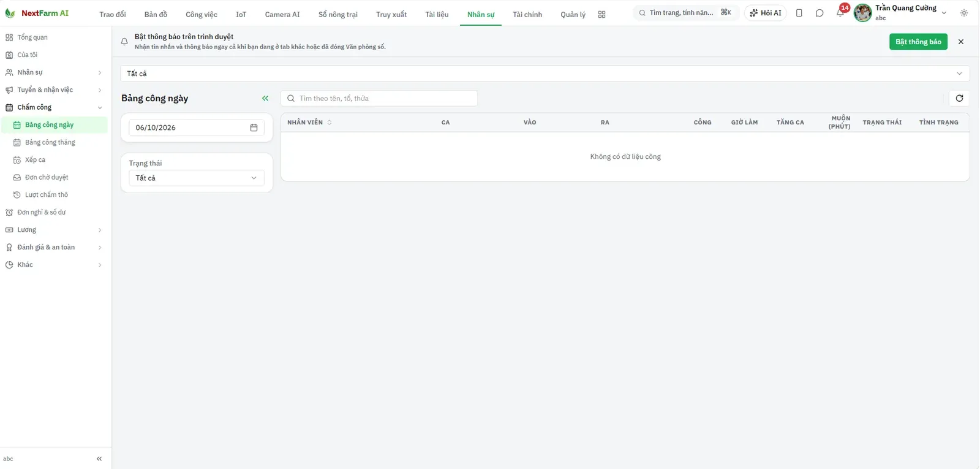Click the employee search field
This screenshot has height=469, width=980.
pos(379,98)
